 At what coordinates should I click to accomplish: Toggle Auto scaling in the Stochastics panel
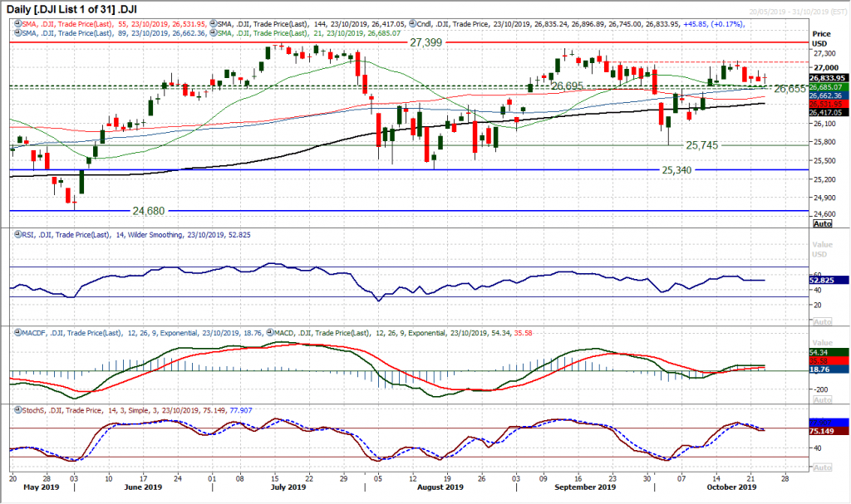(x=822, y=465)
